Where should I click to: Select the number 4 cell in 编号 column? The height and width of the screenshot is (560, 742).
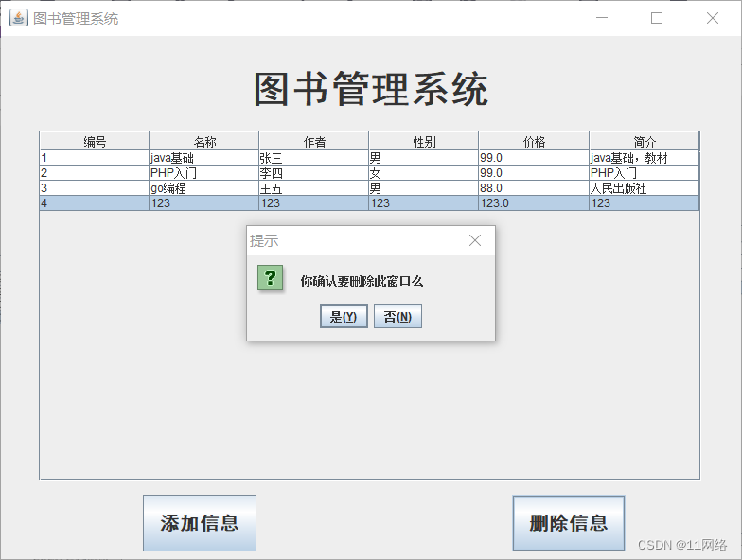click(x=95, y=202)
